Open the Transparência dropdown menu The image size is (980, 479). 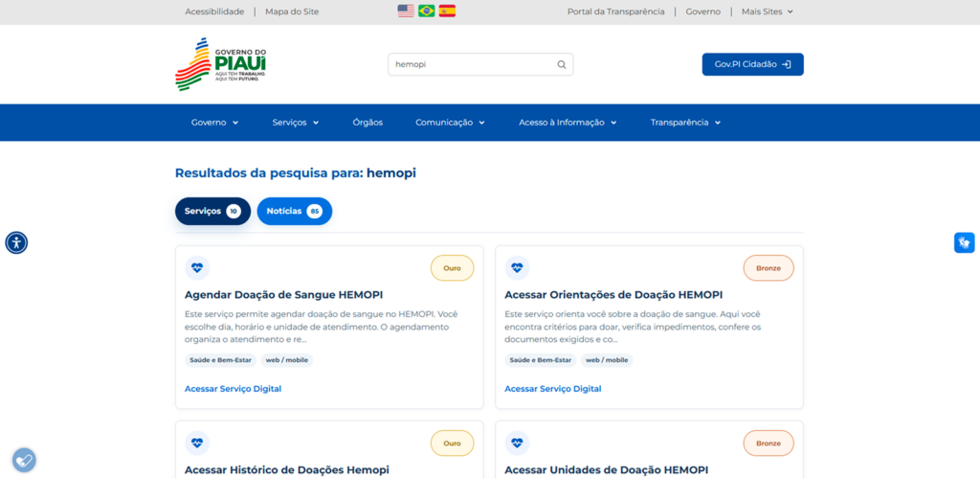pos(685,123)
